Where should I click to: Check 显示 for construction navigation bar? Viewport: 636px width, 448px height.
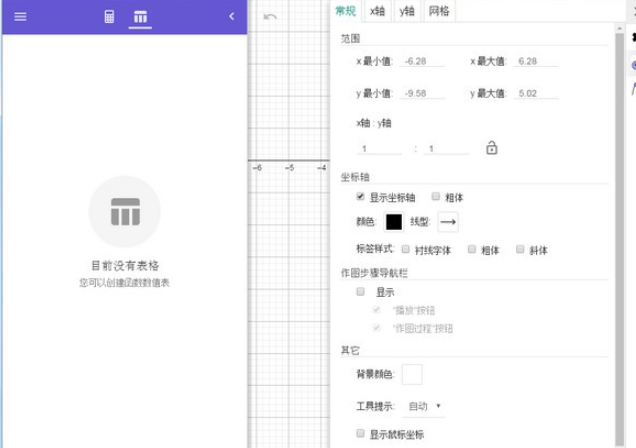coord(360,292)
